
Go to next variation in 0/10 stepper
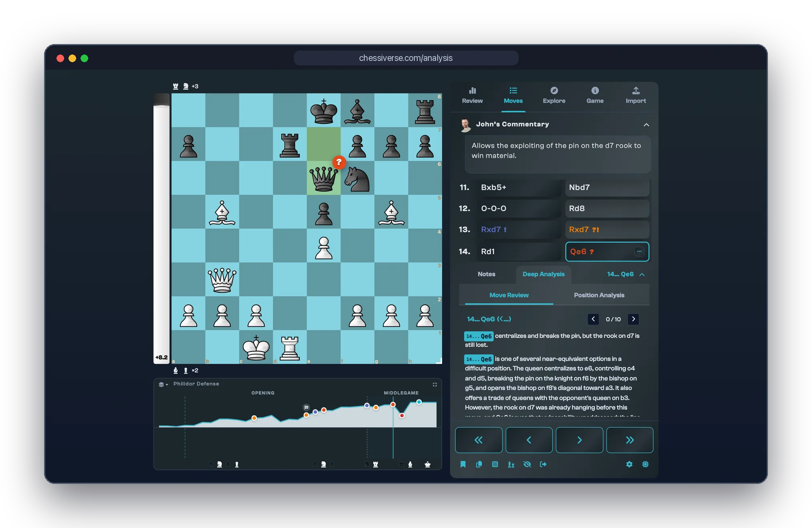[633, 319]
